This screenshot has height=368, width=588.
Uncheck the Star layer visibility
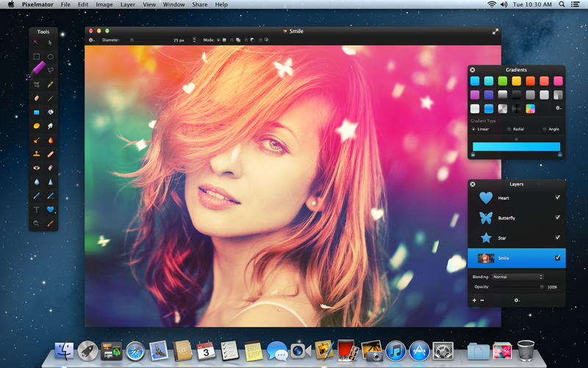[558, 237]
